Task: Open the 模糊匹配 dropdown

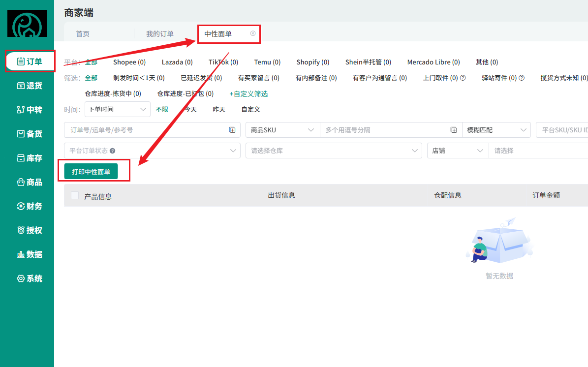Action: [496, 130]
